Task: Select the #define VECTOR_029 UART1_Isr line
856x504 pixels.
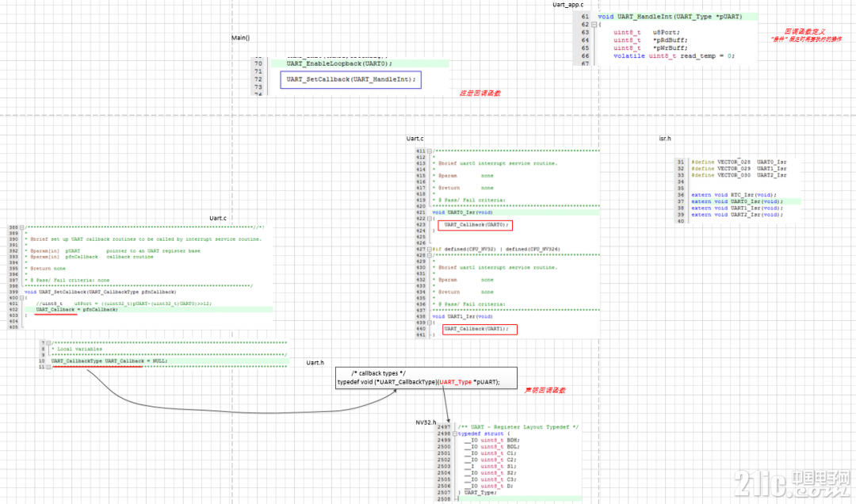Action: pyautogui.click(x=739, y=169)
